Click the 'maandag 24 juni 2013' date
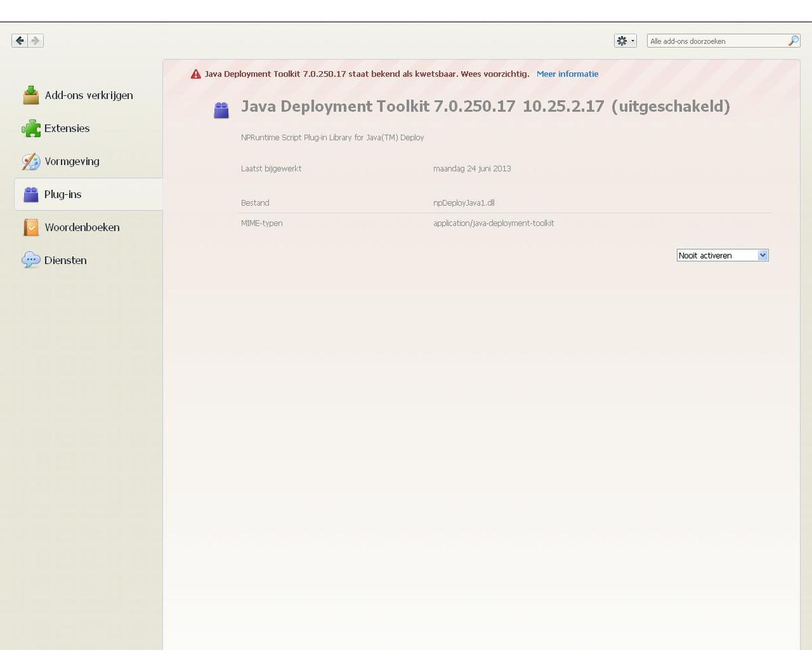Screen dimensions: 812x650 pyautogui.click(x=472, y=169)
